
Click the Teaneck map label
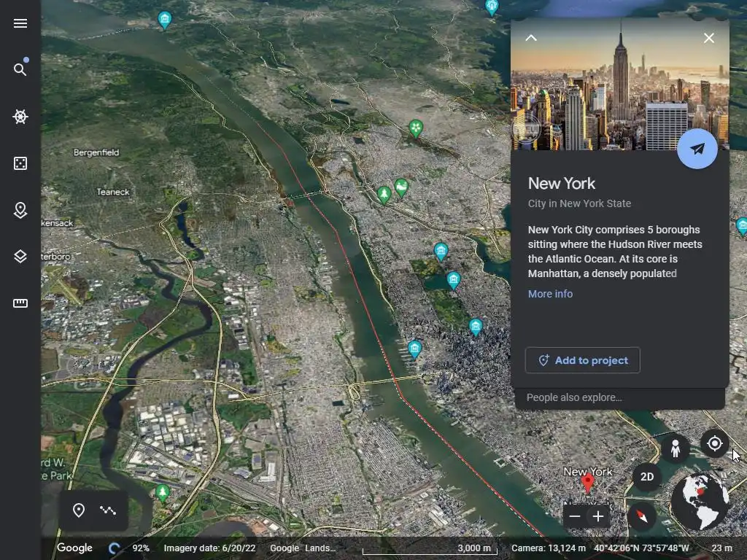(113, 192)
